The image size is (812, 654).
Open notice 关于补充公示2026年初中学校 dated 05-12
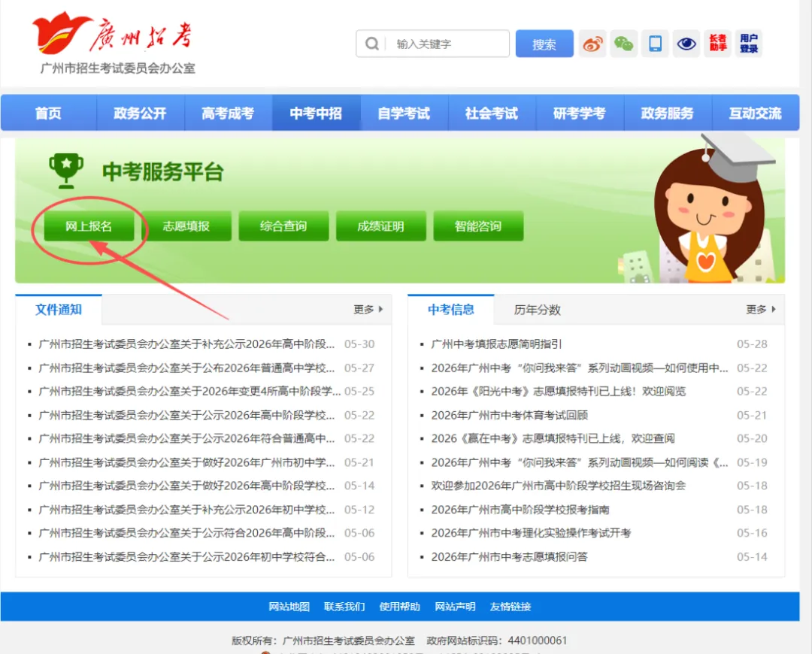pyautogui.click(x=187, y=509)
